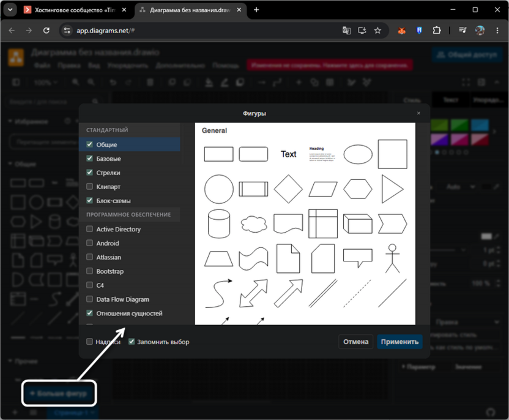Select the bidirectional block arrow shape

(x=253, y=293)
